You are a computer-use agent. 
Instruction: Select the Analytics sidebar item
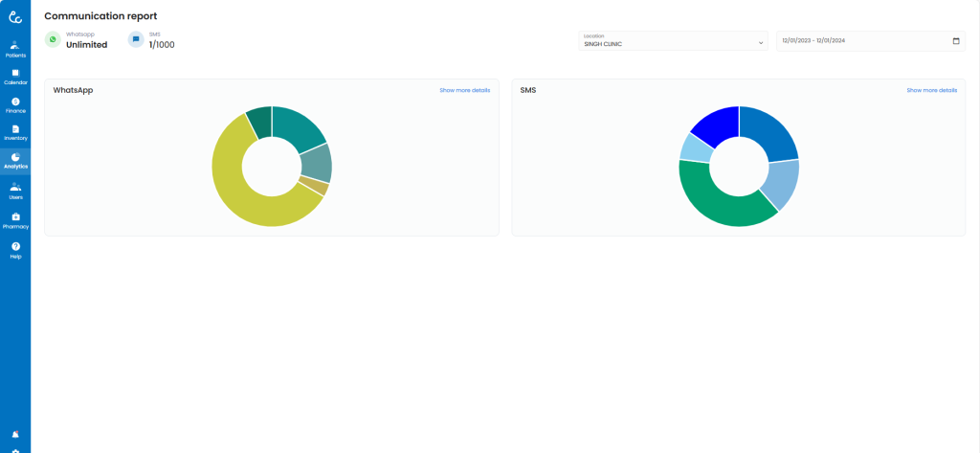[x=15, y=161]
